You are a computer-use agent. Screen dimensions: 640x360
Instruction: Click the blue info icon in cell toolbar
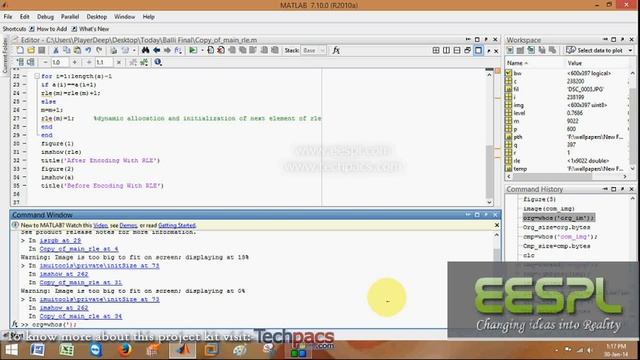point(158,62)
